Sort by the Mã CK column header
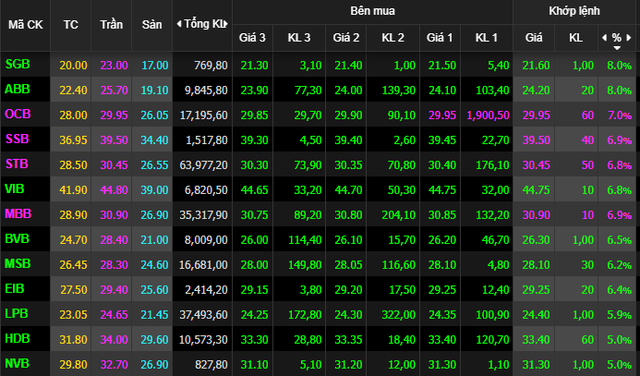 tap(25, 25)
